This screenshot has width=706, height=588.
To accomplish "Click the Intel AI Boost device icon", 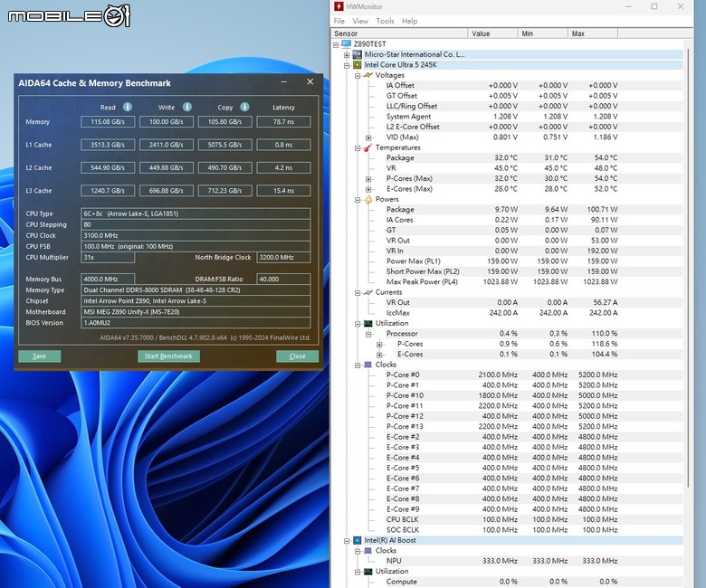I will tap(357, 540).
